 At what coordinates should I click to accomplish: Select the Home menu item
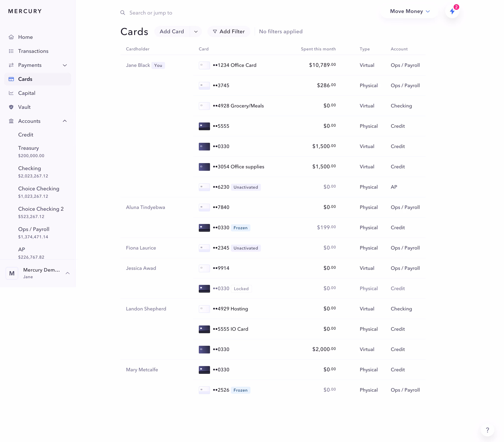coord(37,37)
